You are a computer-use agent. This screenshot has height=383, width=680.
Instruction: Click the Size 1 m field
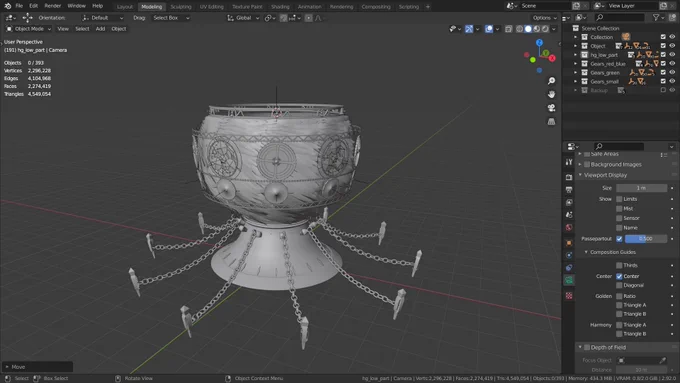[x=641, y=188]
